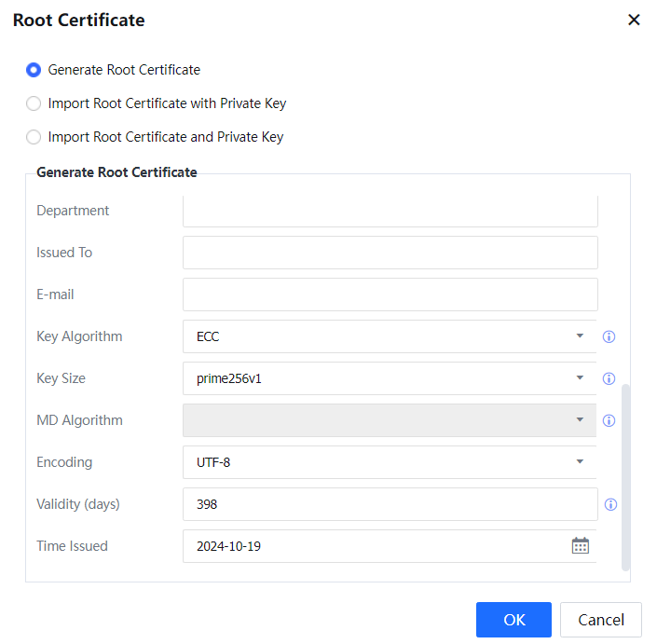The height and width of the screenshot is (644, 657).
Task: Choose Import Root Certificate with Private Key
Action: [34, 103]
